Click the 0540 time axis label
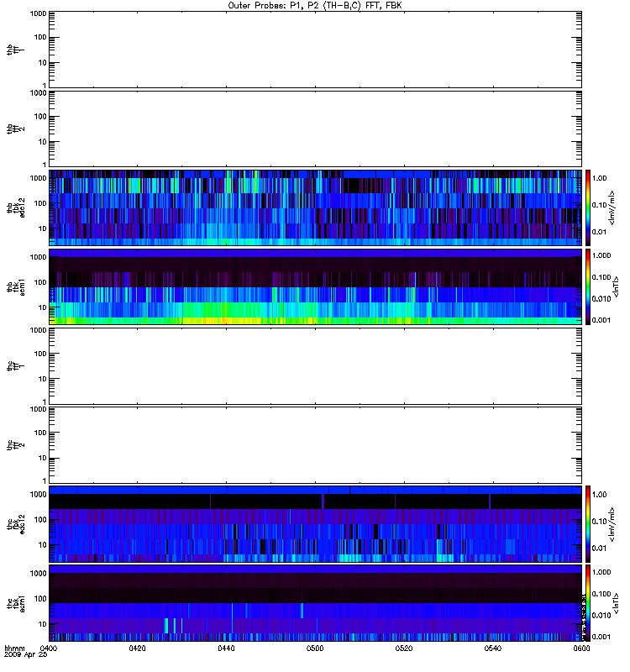 [493, 648]
